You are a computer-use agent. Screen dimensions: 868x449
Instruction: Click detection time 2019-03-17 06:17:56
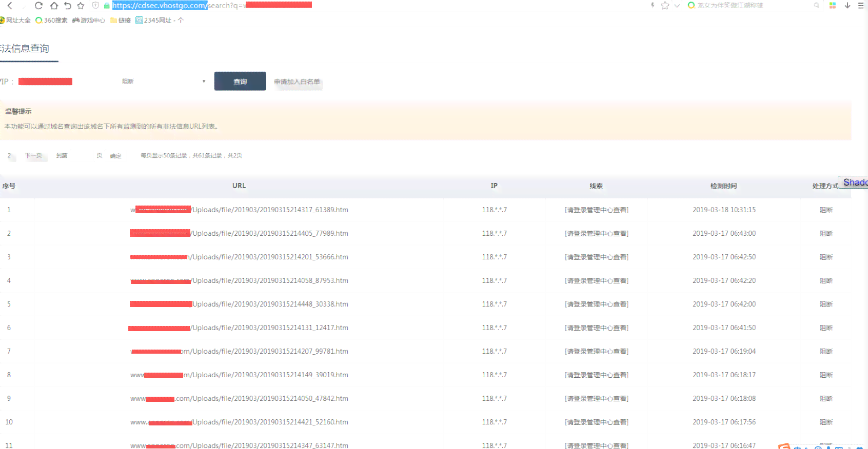click(724, 422)
